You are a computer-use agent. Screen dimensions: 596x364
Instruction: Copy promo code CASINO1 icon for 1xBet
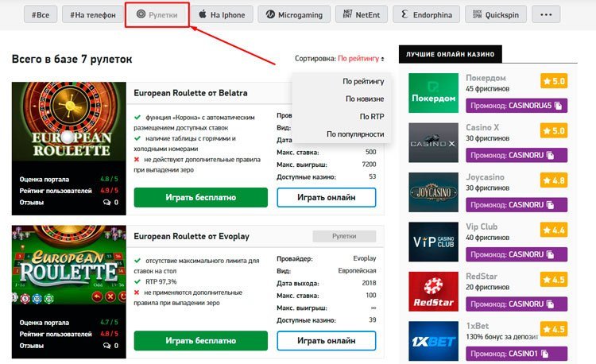pos(544,354)
